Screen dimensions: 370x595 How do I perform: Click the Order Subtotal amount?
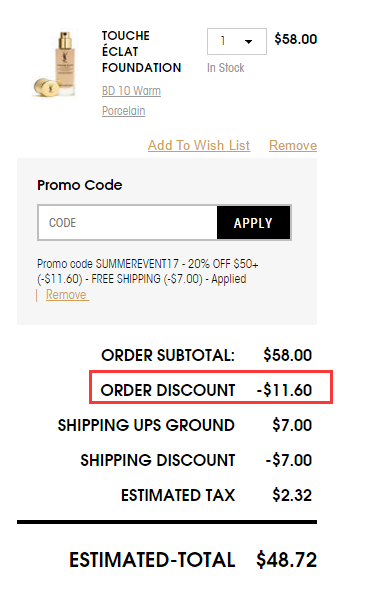(287, 355)
